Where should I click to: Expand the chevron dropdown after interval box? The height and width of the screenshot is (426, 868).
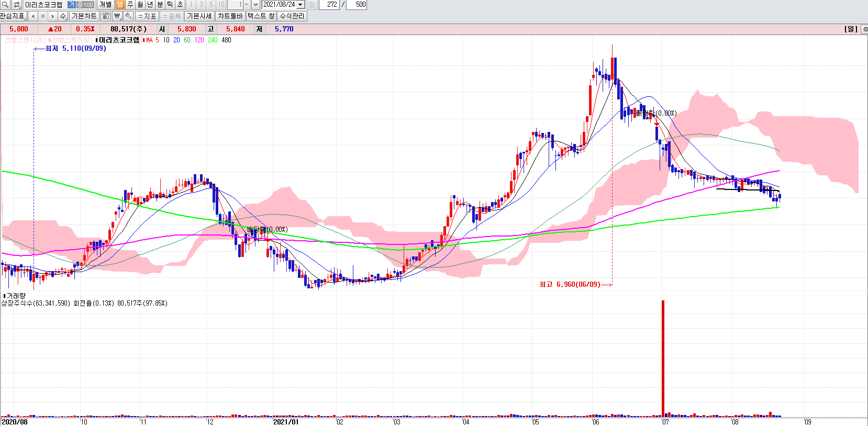(255, 4)
